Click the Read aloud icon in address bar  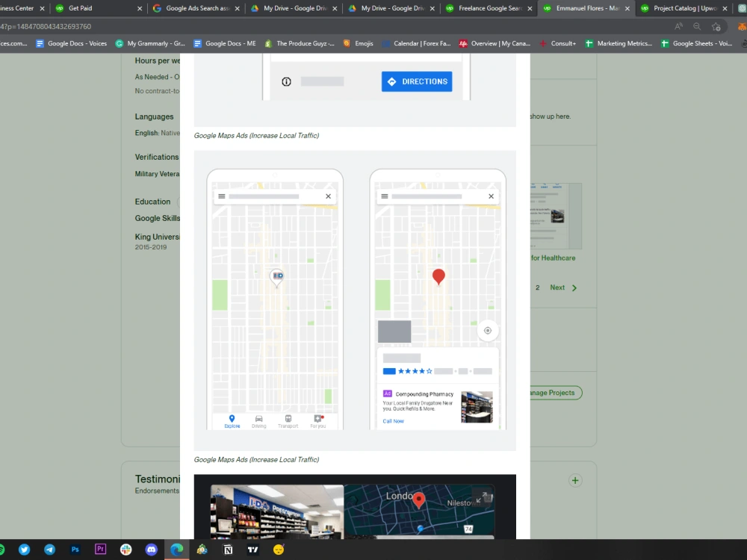click(678, 27)
